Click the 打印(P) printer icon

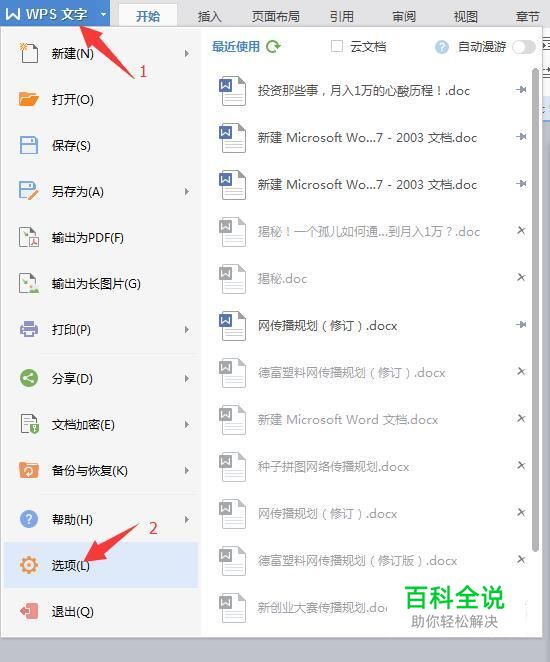pos(29,329)
